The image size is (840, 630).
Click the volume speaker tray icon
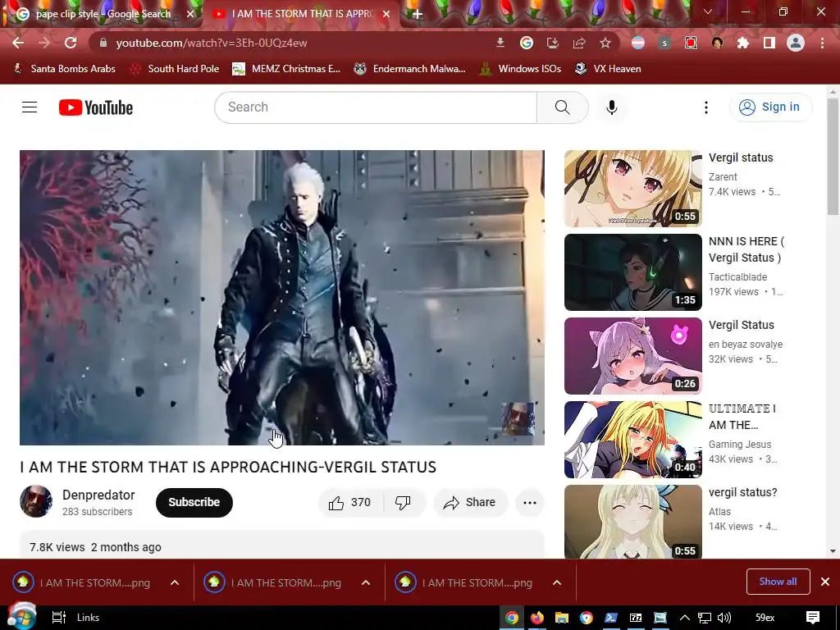(724, 618)
